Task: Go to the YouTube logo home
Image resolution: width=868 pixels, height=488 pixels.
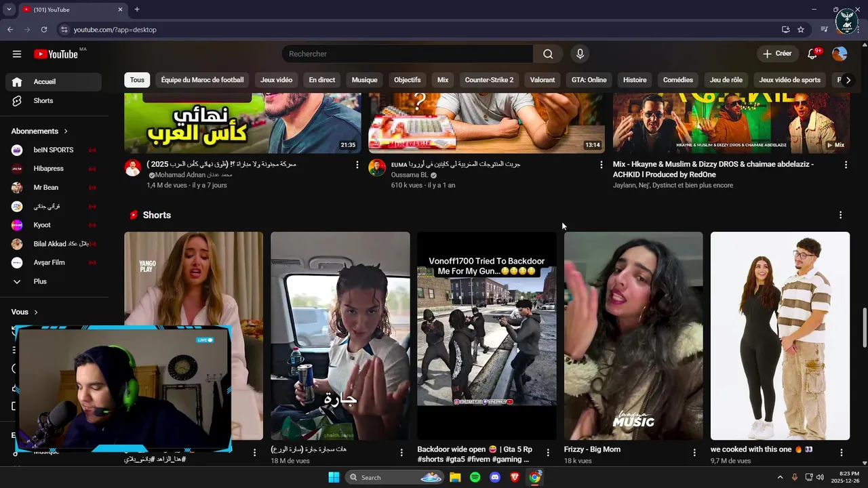Action: [56, 54]
